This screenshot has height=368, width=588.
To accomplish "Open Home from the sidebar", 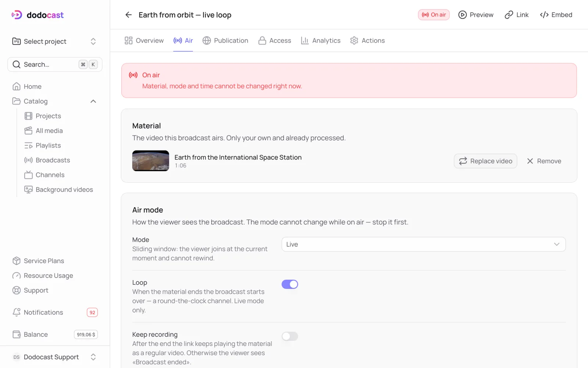I will pos(55,86).
